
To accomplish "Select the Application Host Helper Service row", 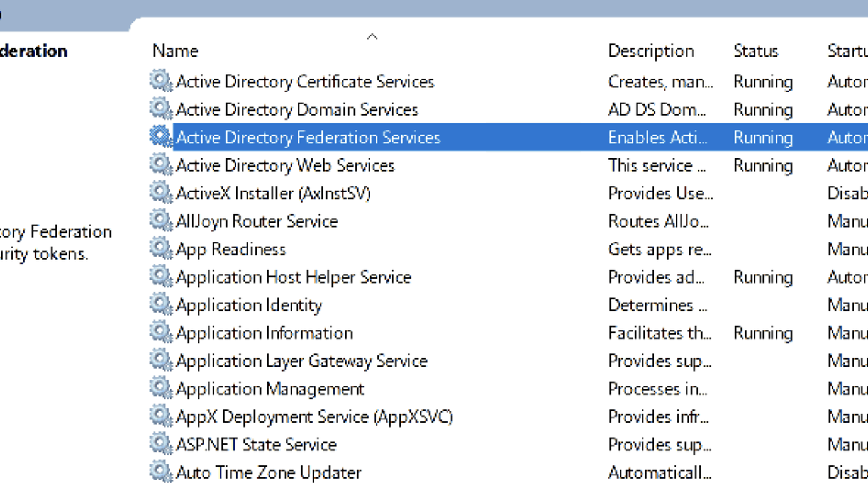I will 294,277.
